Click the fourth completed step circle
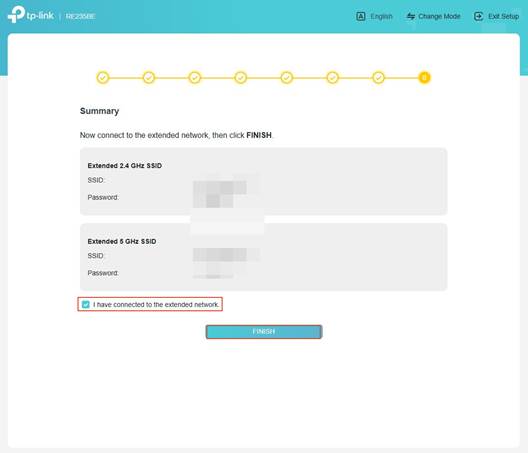 (x=240, y=78)
